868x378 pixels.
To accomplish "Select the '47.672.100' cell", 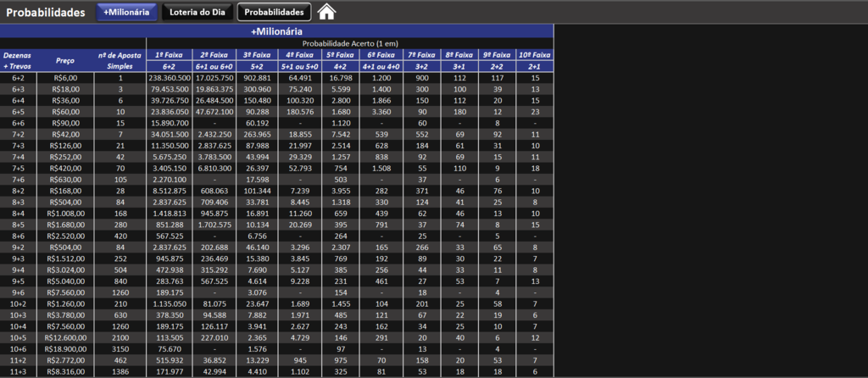I will [x=215, y=112].
